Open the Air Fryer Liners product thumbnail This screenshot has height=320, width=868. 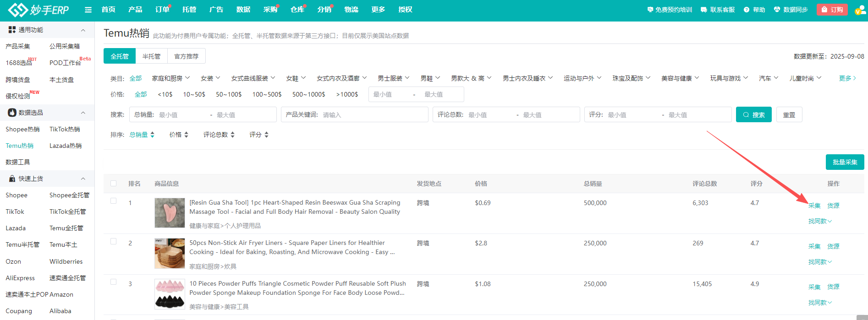[x=170, y=253]
